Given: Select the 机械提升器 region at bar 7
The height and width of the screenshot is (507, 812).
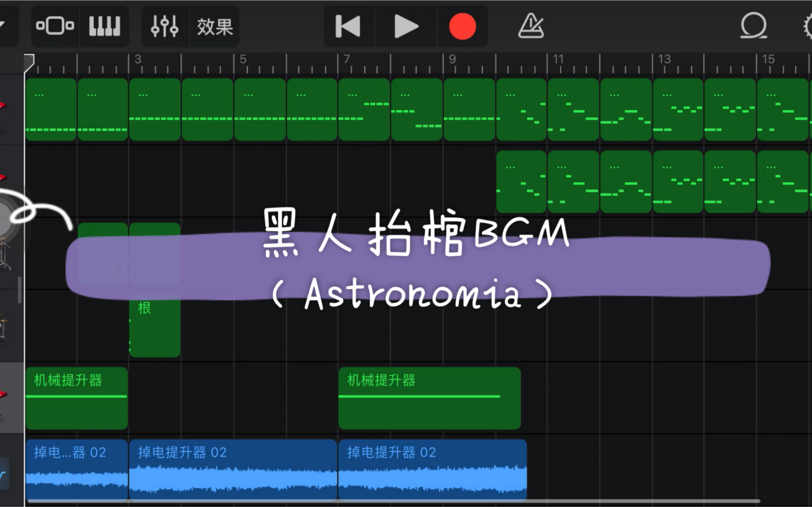Looking at the screenshot, I should 430,398.
